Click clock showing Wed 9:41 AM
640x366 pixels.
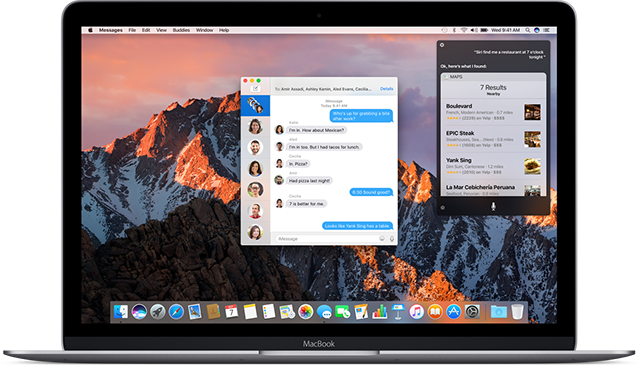[505, 30]
